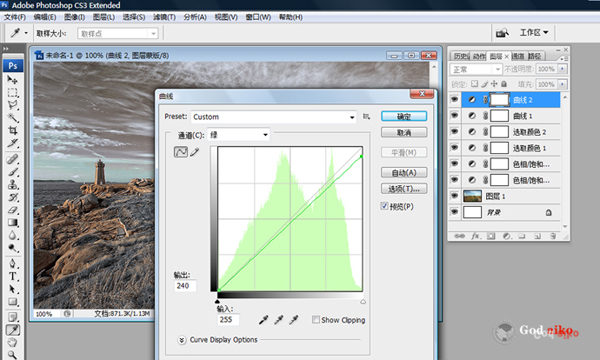
Task: Click the 取消 cancel button in Curves
Action: 404,133
